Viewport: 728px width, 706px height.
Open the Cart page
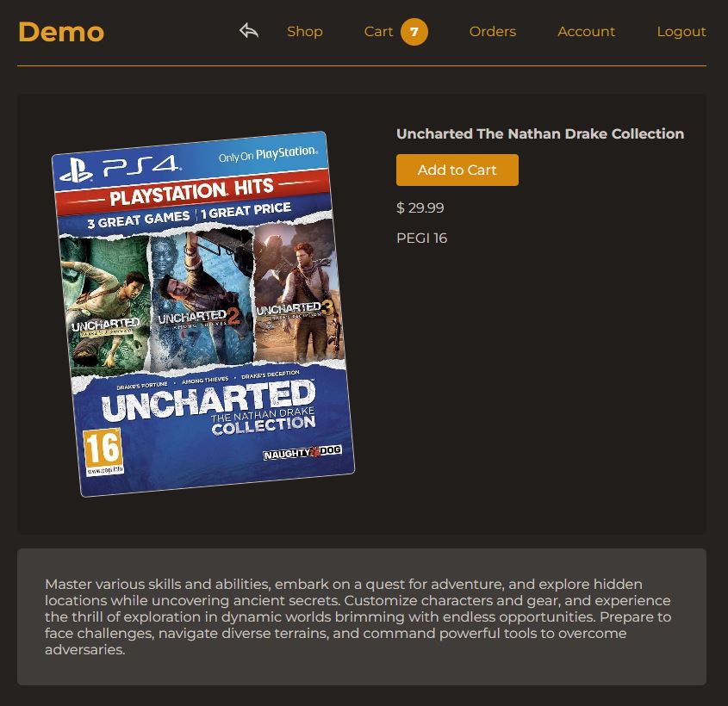[x=378, y=32]
